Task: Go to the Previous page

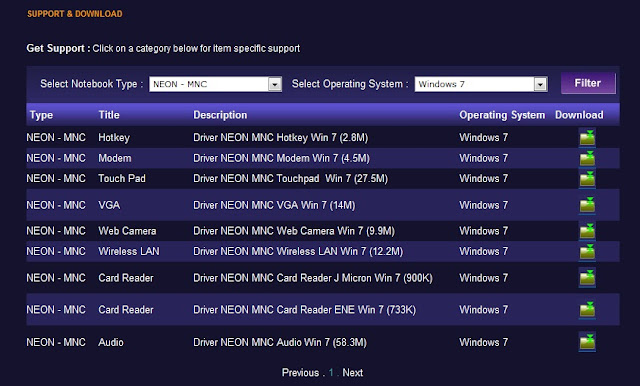Action: pos(300,373)
